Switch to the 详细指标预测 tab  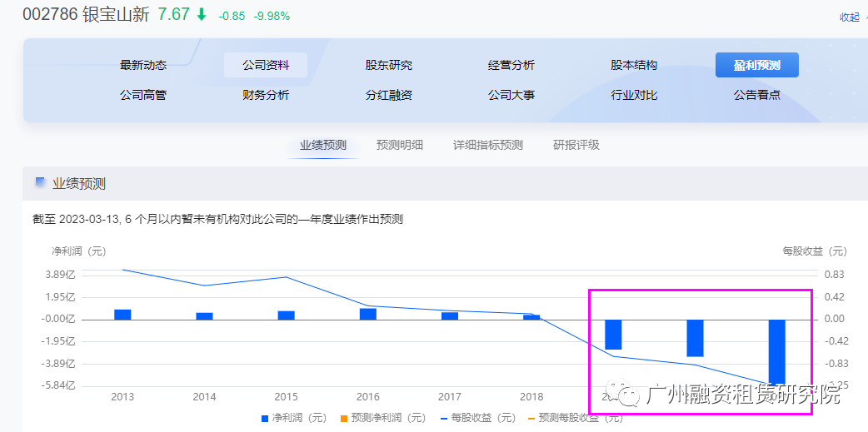tap(487, 146)
